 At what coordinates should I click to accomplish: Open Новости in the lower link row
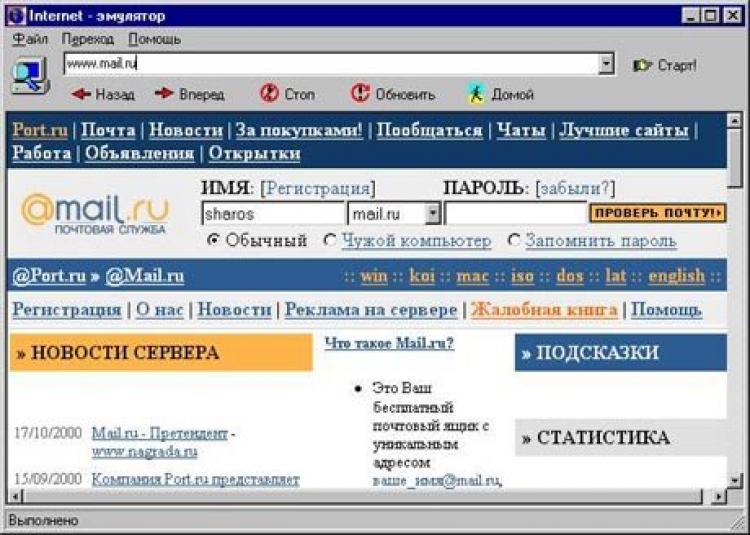click(x=234, y=310)
